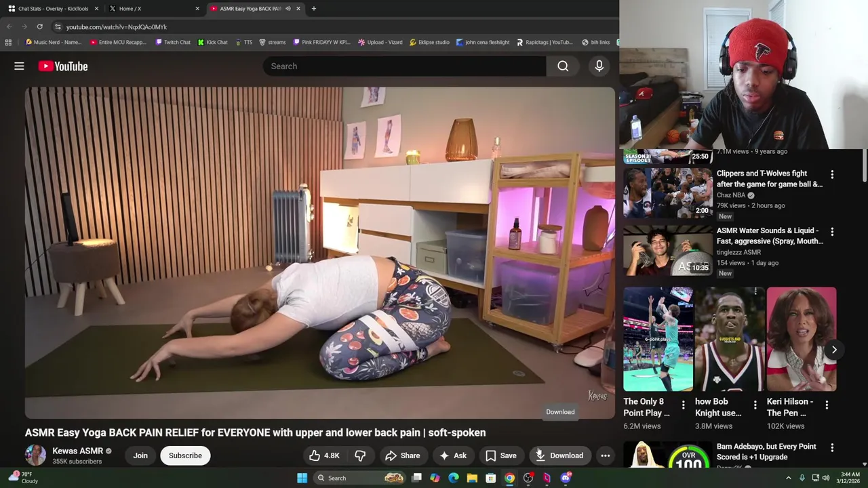Viewport: 868px width, 488px height.
Task: Open the Kewas ASMR channel name link
Action: pyautogui.click(x=77, y=451)
